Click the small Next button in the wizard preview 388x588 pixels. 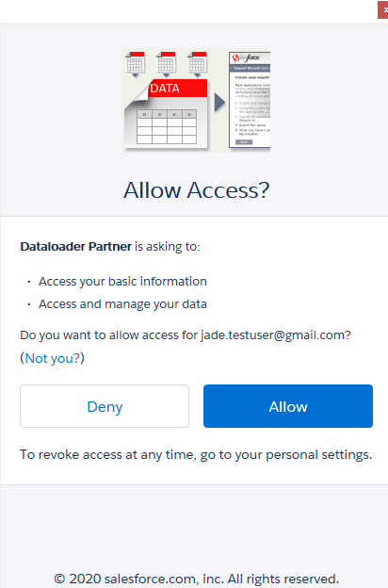point(244,142)
